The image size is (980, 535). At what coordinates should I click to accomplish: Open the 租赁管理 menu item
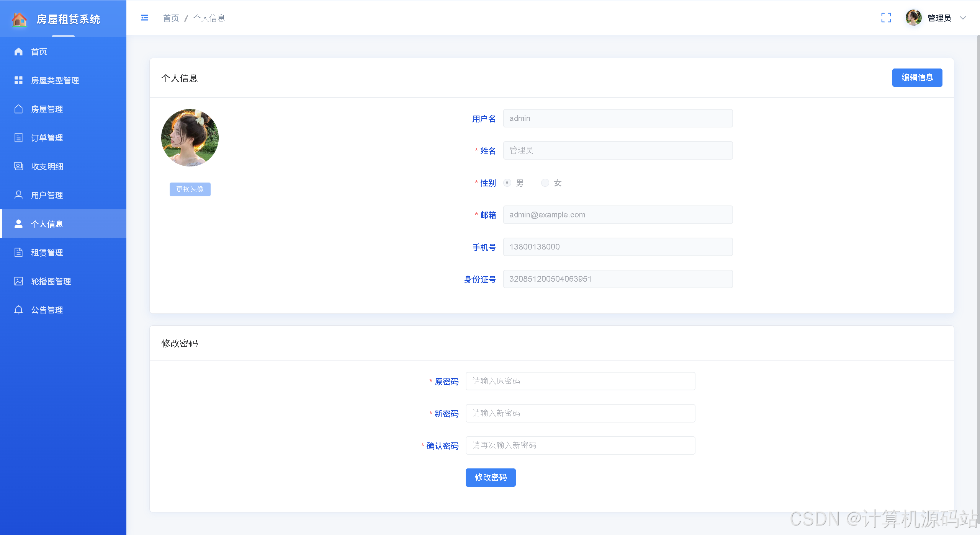pyautogui.click(x=47, y=253)
